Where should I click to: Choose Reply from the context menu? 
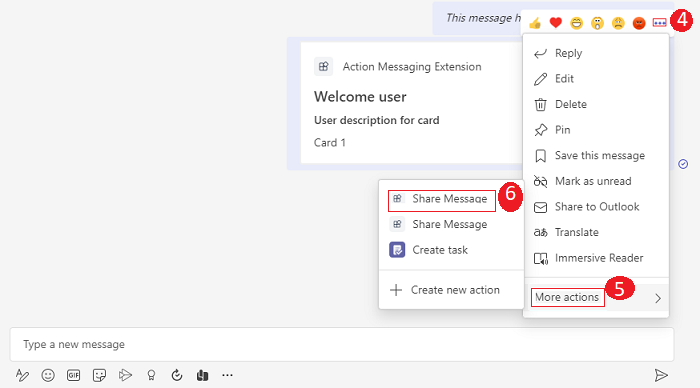(596, 53)
